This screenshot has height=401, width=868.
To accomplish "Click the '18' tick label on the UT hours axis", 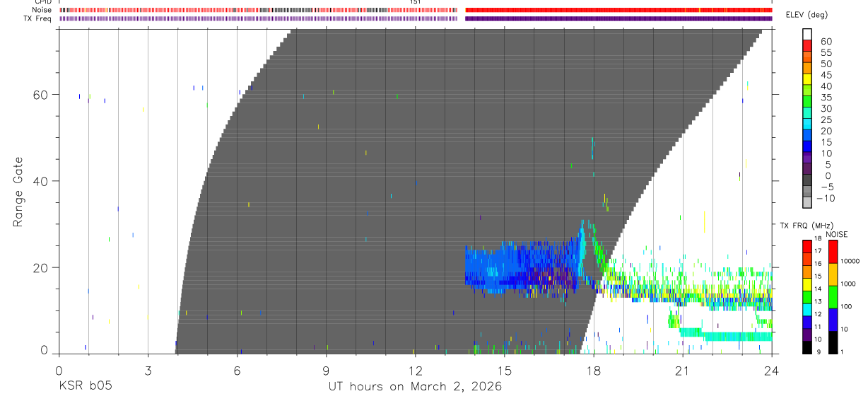I will (594, 371).
